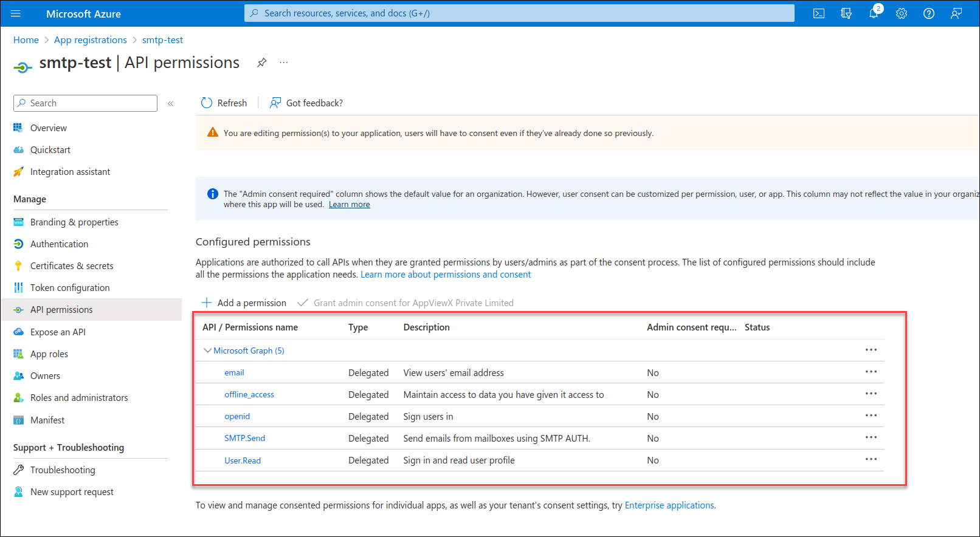Click the info icon in the blue banner
Screen dimensions: 980x537
(x=213, y=194)
